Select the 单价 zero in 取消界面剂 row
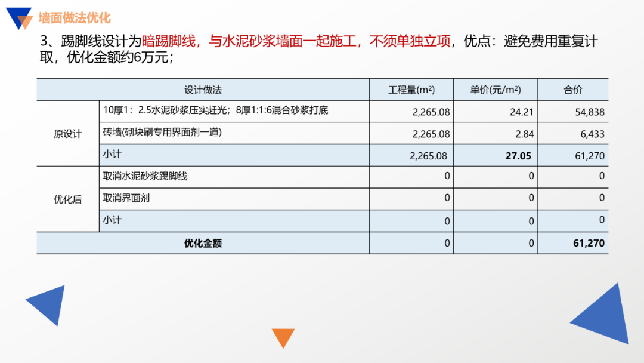 (x=531, y=198)
